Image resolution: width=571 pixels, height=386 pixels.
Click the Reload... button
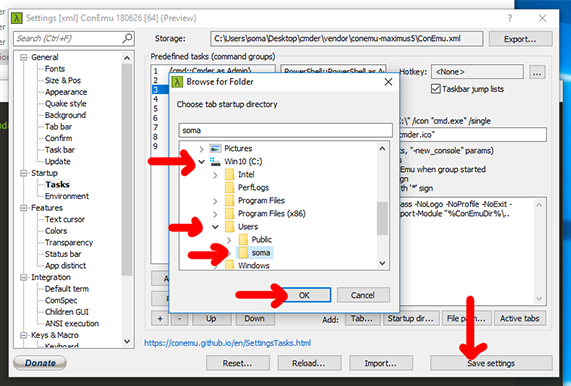pyautogui.click(x=309, y=363)
